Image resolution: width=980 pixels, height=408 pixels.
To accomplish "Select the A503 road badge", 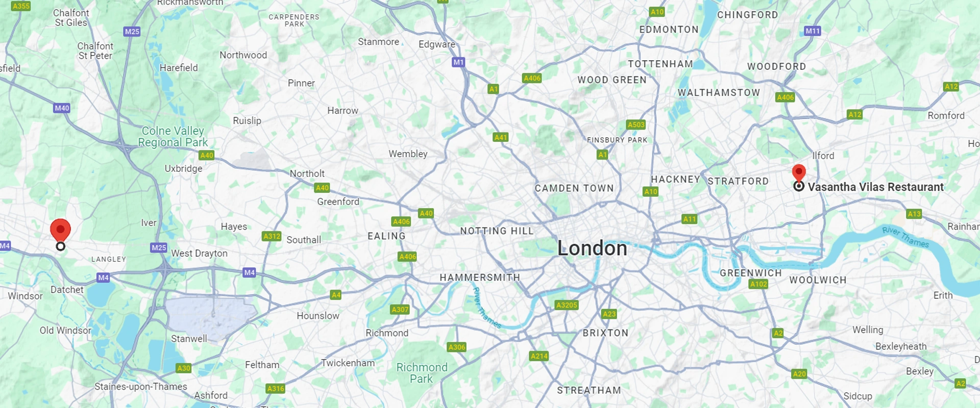I will point(636,124).
